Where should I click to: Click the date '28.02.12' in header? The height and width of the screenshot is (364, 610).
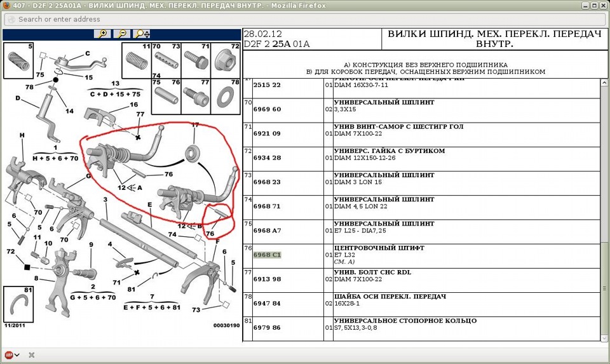click(262, 34)
